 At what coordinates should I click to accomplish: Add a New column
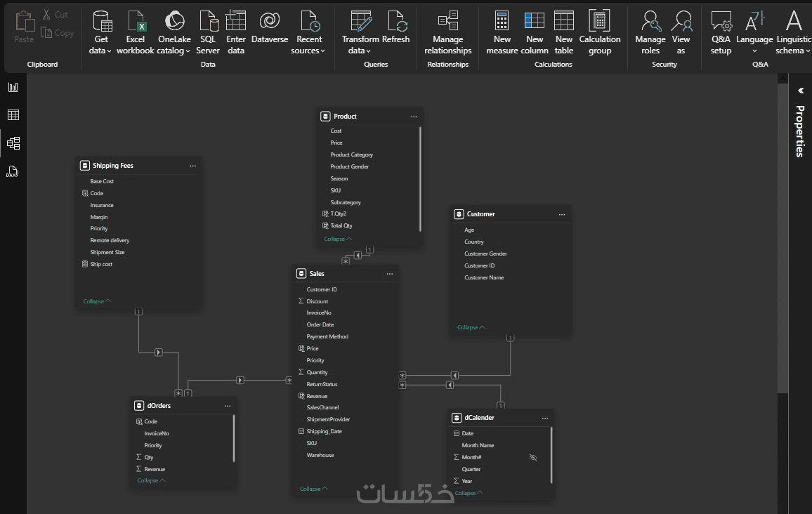(535, 32)
